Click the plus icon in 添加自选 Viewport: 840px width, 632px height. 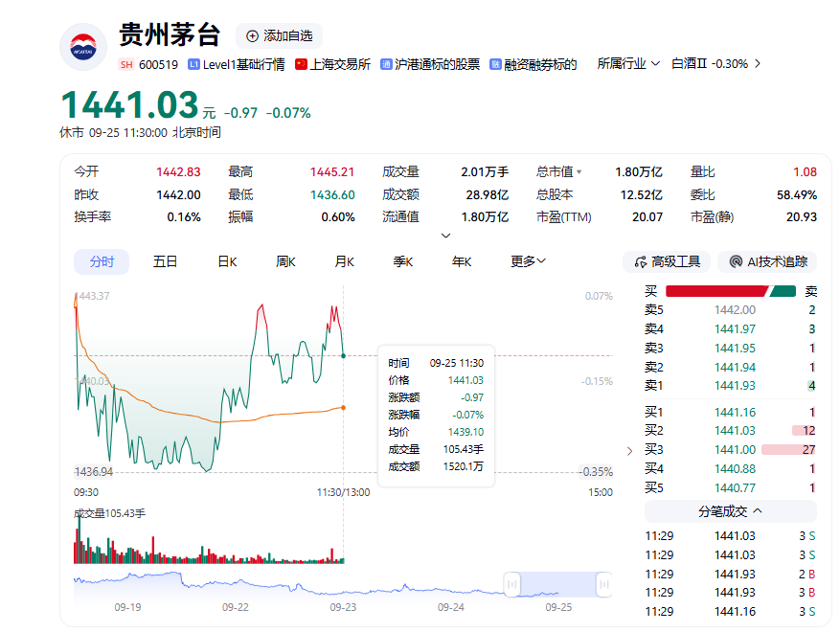click(252, 35)
